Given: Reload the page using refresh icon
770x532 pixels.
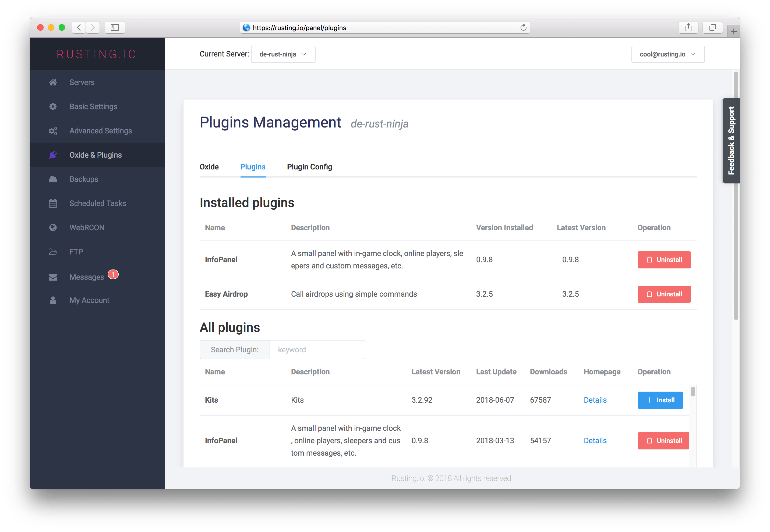Looking at the screenshot, I should pos(523,27).
